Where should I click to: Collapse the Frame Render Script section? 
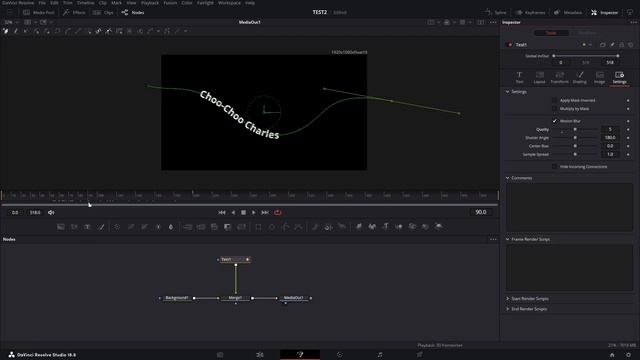508,240
